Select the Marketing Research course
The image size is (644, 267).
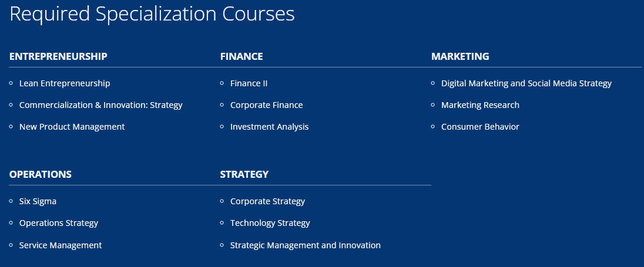[480, 105]
